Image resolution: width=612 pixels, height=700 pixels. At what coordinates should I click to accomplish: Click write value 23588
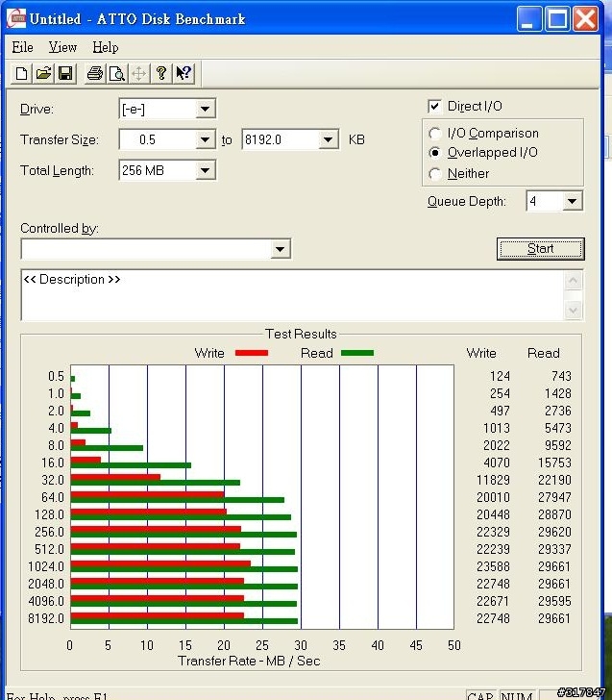click(493, 566)
